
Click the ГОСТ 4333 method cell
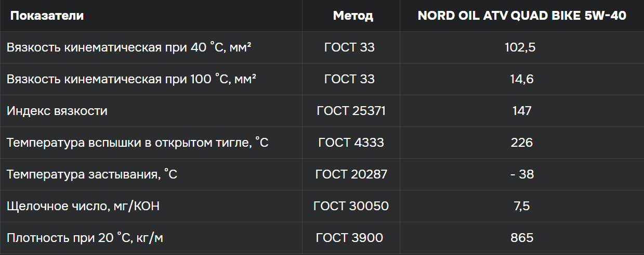pos(351,143)
